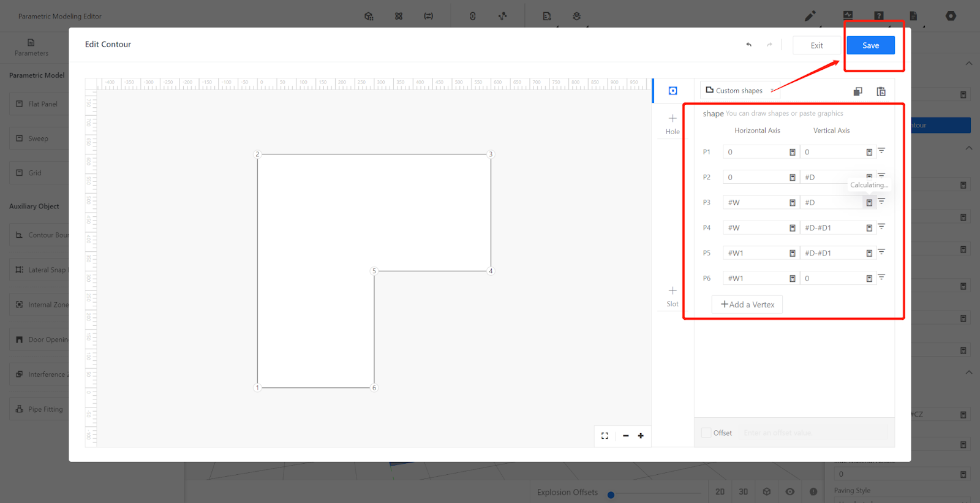980x503 pixels.
Task: Click the exclamation warning icon in viewport bar
Action: tap(813, 492)
